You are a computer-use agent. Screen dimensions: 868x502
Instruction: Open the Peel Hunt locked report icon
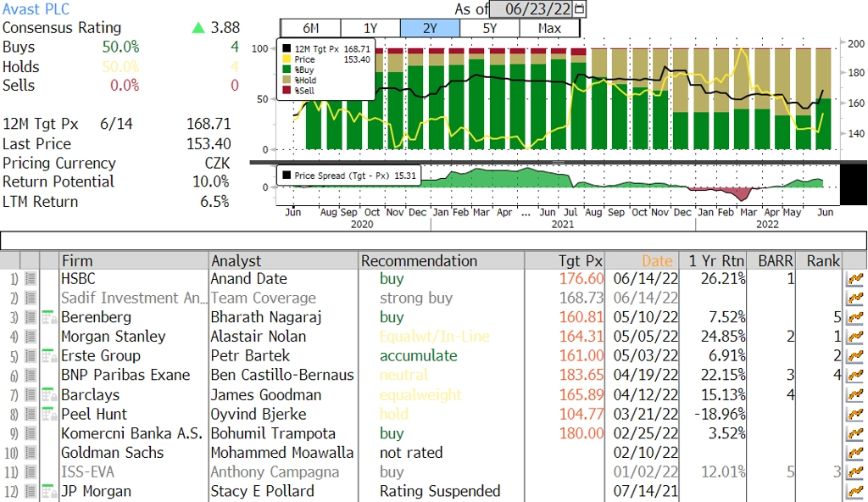tap(49, 414)
